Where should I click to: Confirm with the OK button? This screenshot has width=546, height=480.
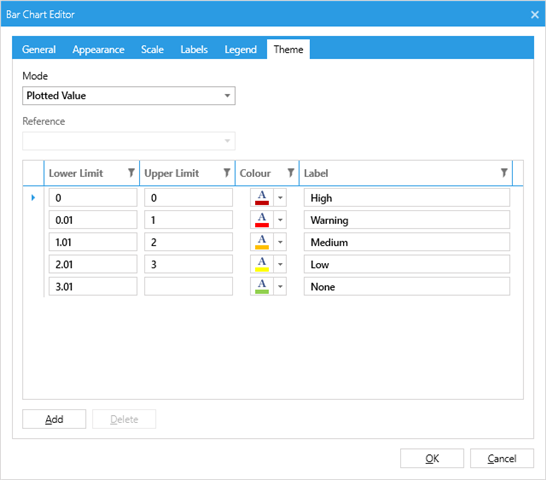(x=432, y=458)
